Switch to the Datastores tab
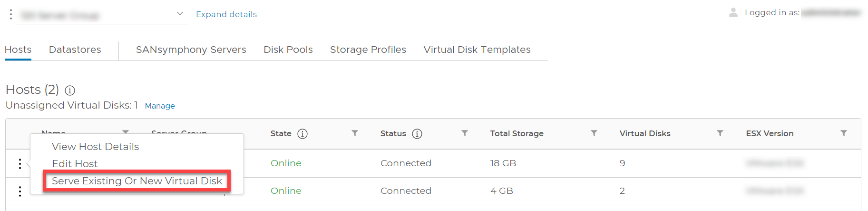This screenshot has width=868, height=211. click(x=75, y=50)
